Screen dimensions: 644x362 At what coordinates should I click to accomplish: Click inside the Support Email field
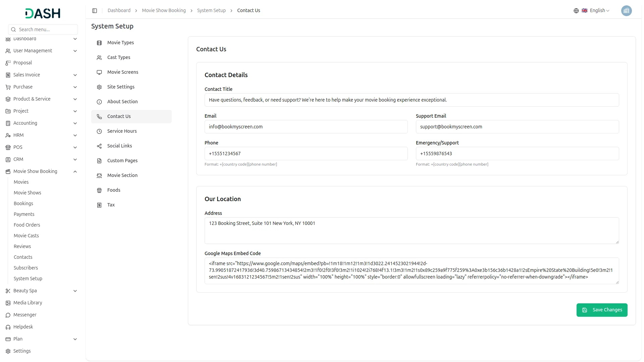point(517,127)
